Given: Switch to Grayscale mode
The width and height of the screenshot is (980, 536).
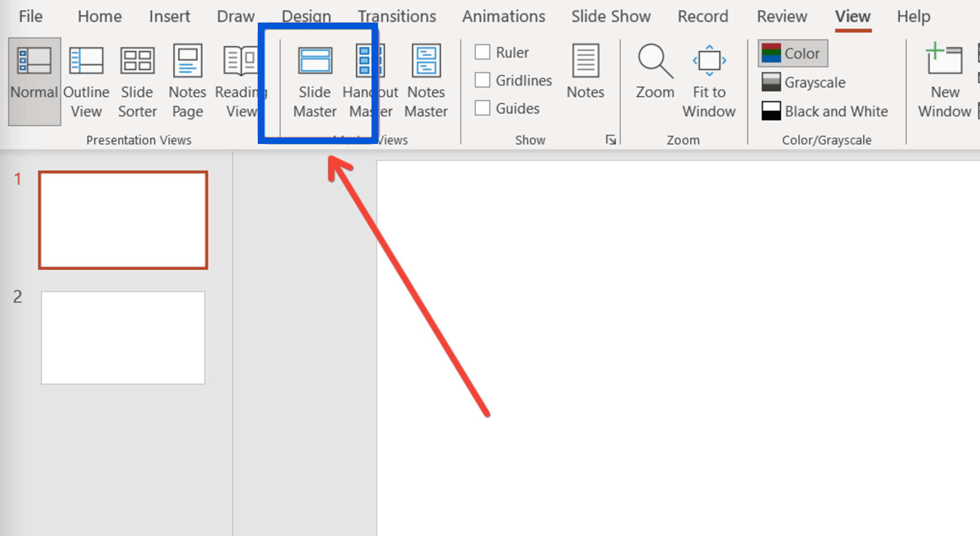Looking at the screenshot, I should pyautogui.click(x=803, y=82).
